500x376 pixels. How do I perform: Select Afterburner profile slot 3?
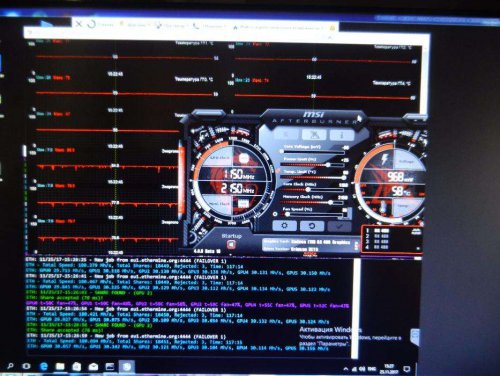coord(377,242)
